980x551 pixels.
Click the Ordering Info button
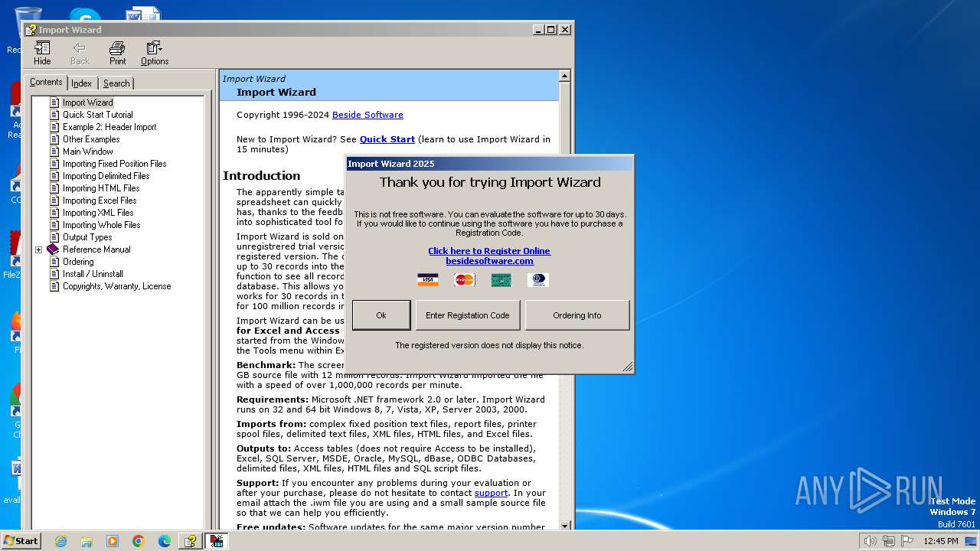pos(577,315)
